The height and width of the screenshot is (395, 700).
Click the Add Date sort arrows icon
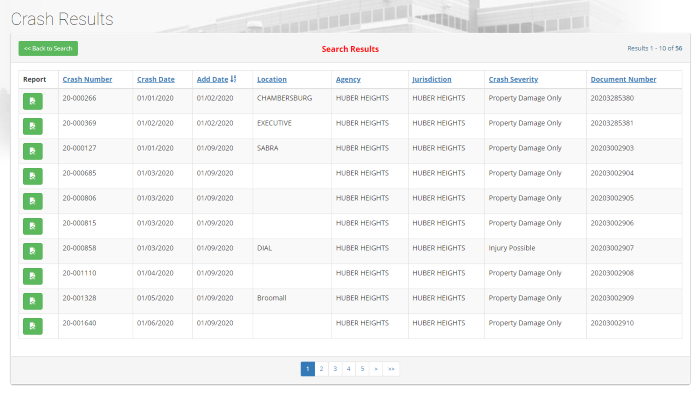[233, 79]
